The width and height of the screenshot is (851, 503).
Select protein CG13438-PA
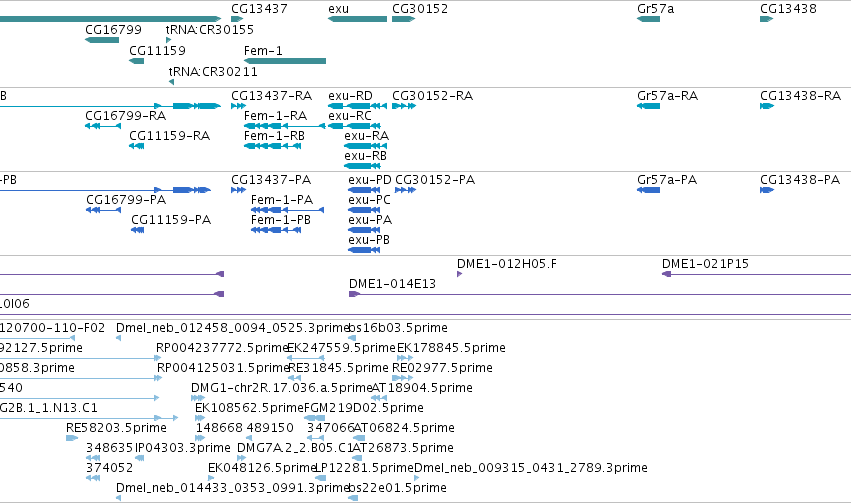click(x=800, y=180)
